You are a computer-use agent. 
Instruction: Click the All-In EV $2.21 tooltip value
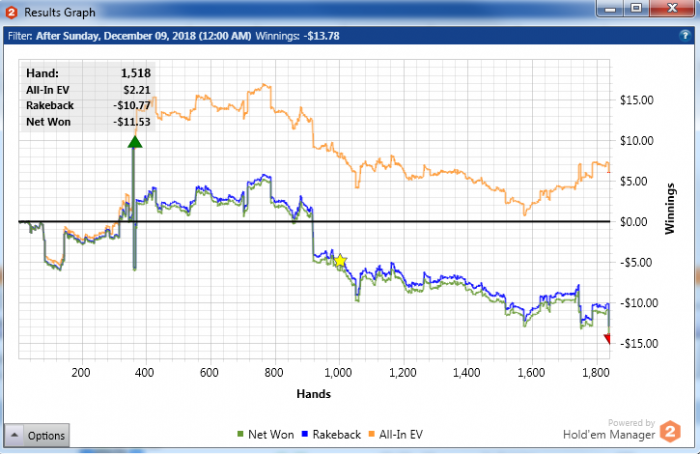click(137, 90)
